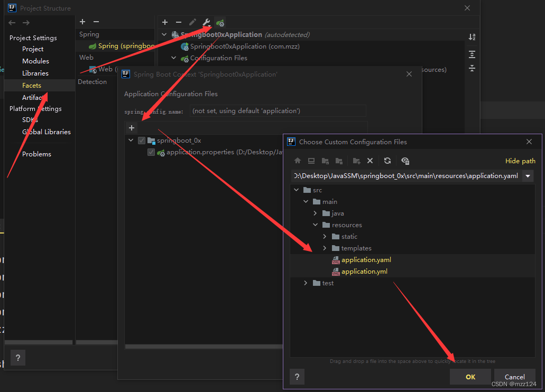Collapse the Configuration Files node
This screenshot has width=545, height=392.
(174, 58)
